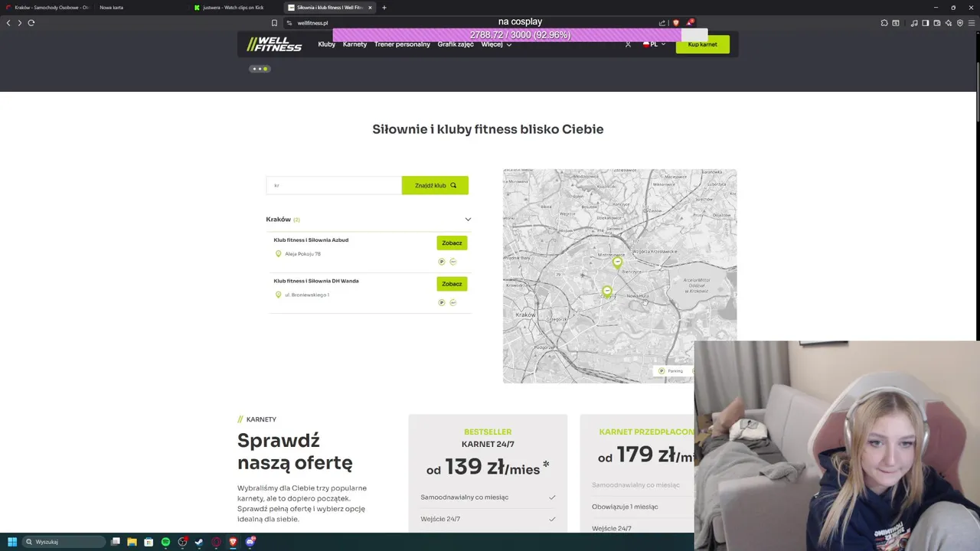This screenshot has width=980, height=551.
Task: Click the KARNET 24/7 title
Action: (488, 444)
